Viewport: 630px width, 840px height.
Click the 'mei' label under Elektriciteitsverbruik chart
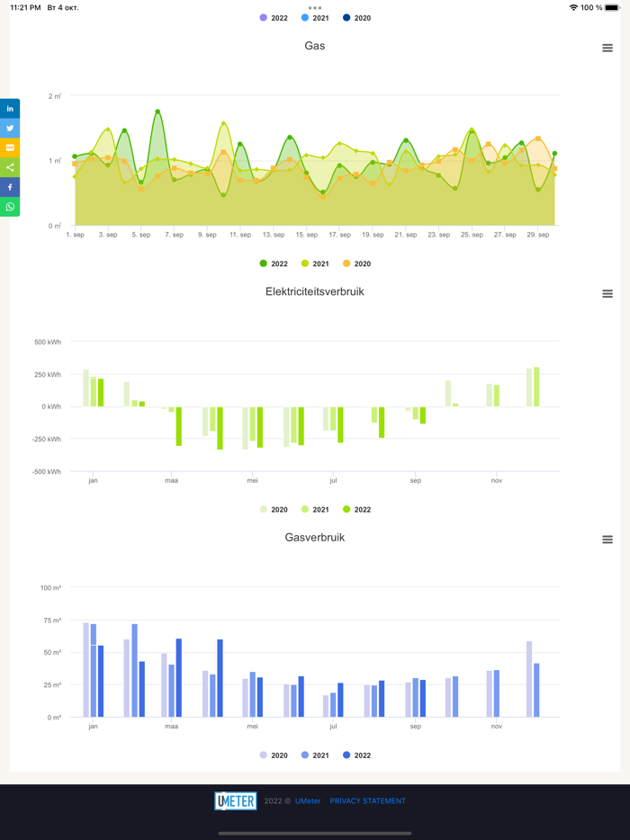(x=253, y=480)
